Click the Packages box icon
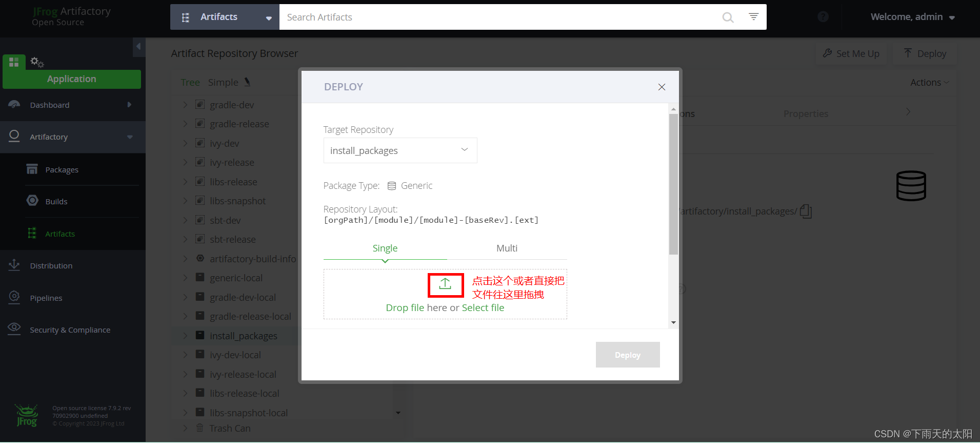This screenshot has width=980, height=444. click(x=32, y=169)
